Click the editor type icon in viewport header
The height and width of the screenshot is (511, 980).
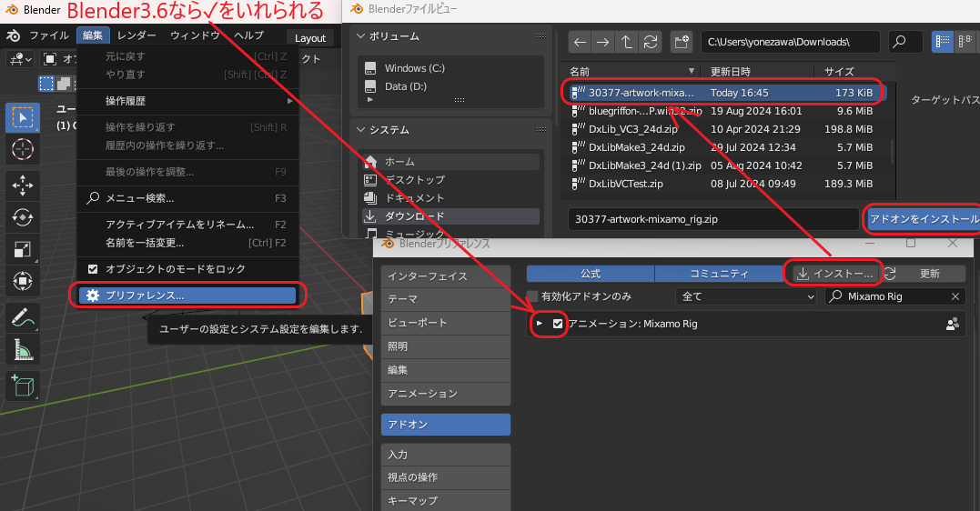tap(19, 59)
